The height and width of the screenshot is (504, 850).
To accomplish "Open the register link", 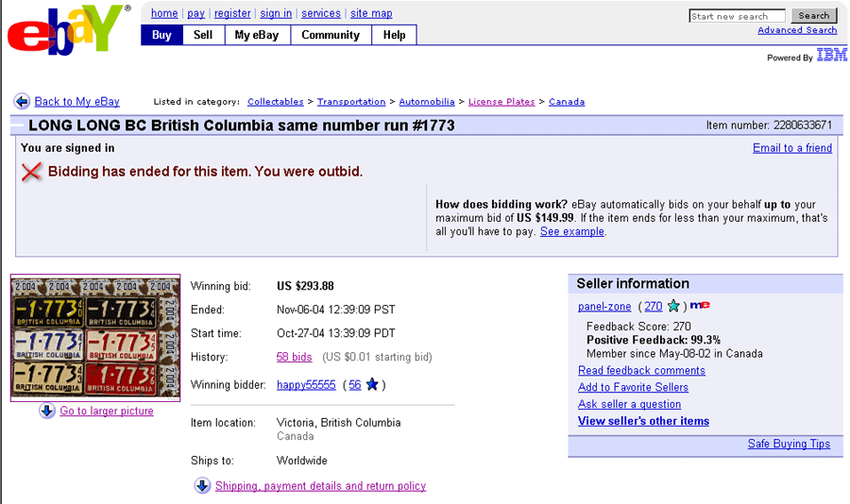I will tap(232, 13).
